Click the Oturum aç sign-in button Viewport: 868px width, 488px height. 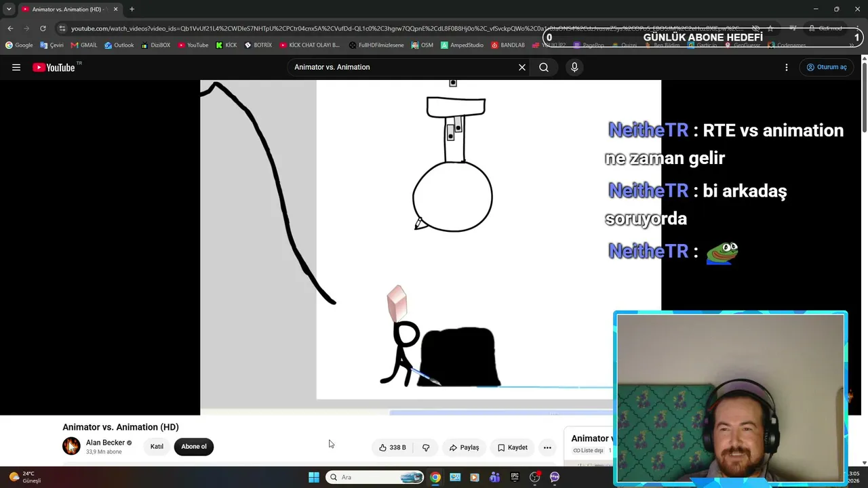tap(827, 67)
